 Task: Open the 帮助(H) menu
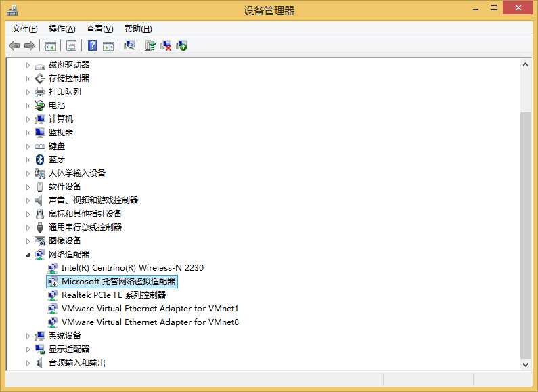click(x=138, y=29)
